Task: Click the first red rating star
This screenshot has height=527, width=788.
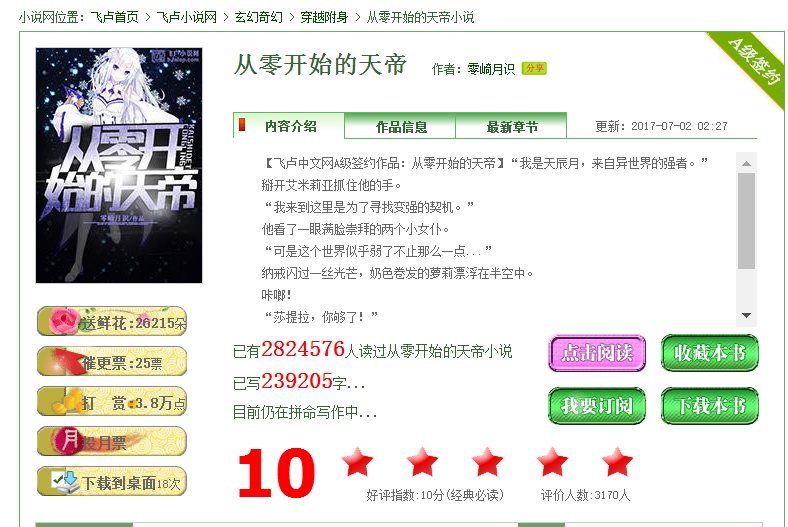Action: pos(357,461)
